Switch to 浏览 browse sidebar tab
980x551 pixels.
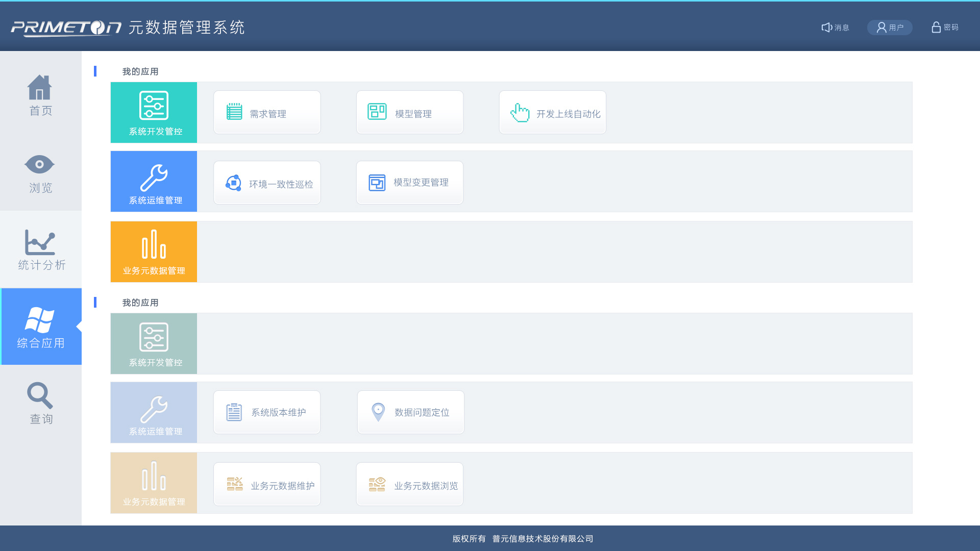(x=40, y=173)
